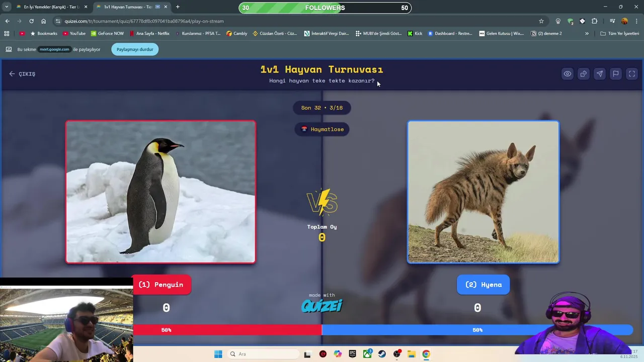Open the GeForce NOW bookmark
This screenshot has height=362, width=644.
pos(107,34)
